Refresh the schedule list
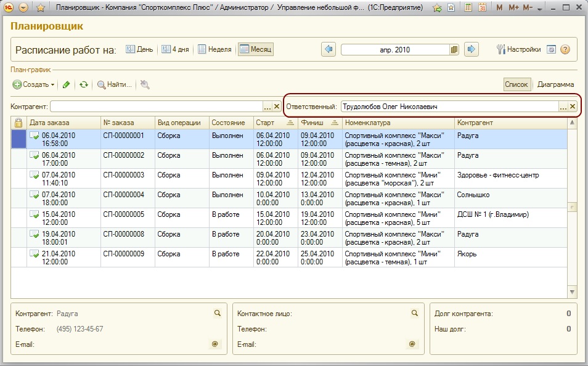 tap(84, 84)
